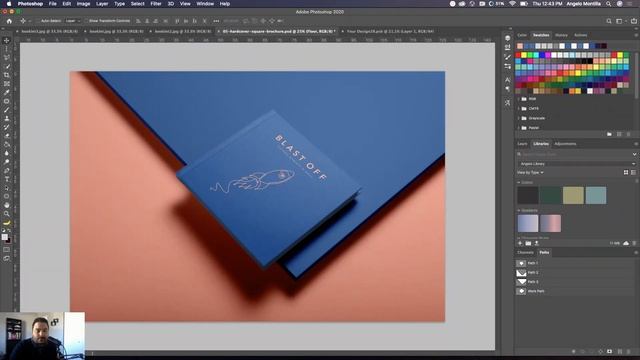Switch to the Color tab

pos(522,35)
